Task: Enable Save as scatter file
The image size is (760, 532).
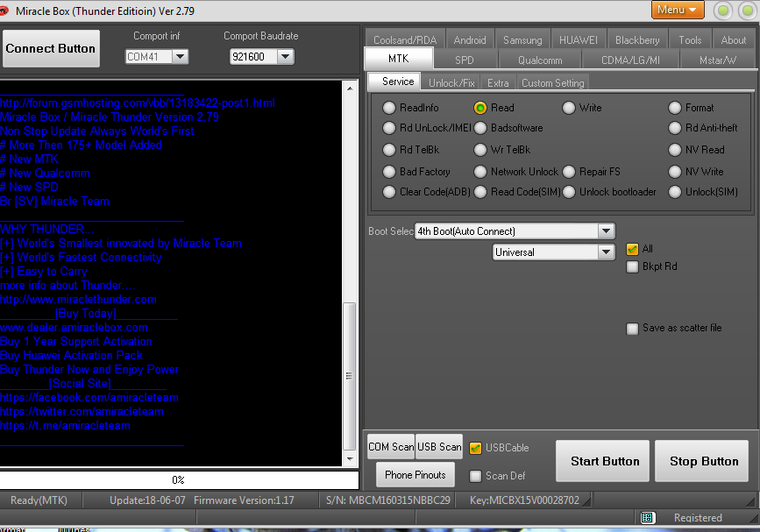Action: tap(632, 329)
